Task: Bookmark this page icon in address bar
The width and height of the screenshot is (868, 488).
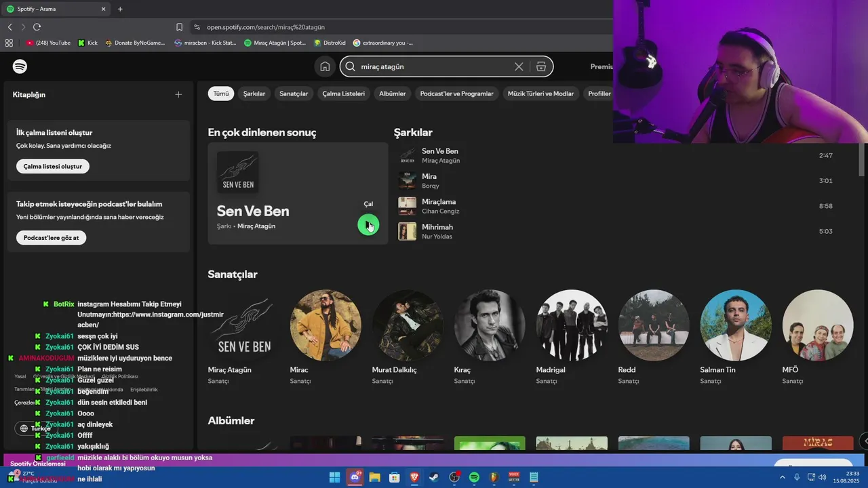Action: [x=179, y=27]
